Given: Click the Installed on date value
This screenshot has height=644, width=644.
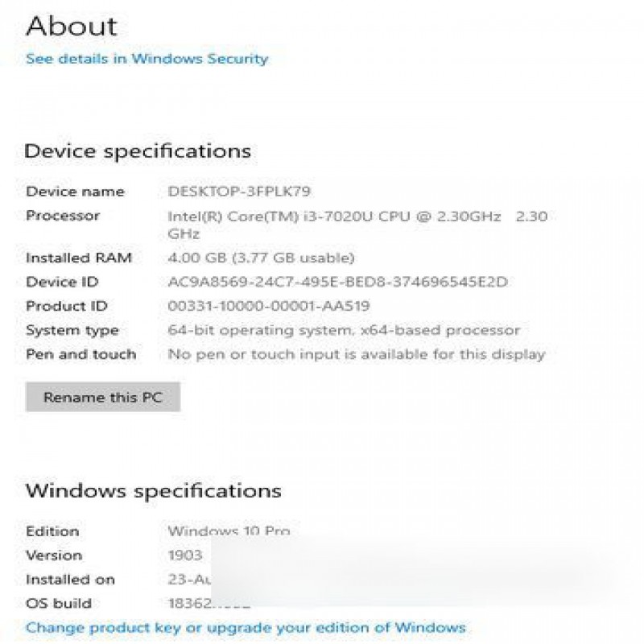Looking at the screenshot, I should pyautogui.click(x=189, y=580).
